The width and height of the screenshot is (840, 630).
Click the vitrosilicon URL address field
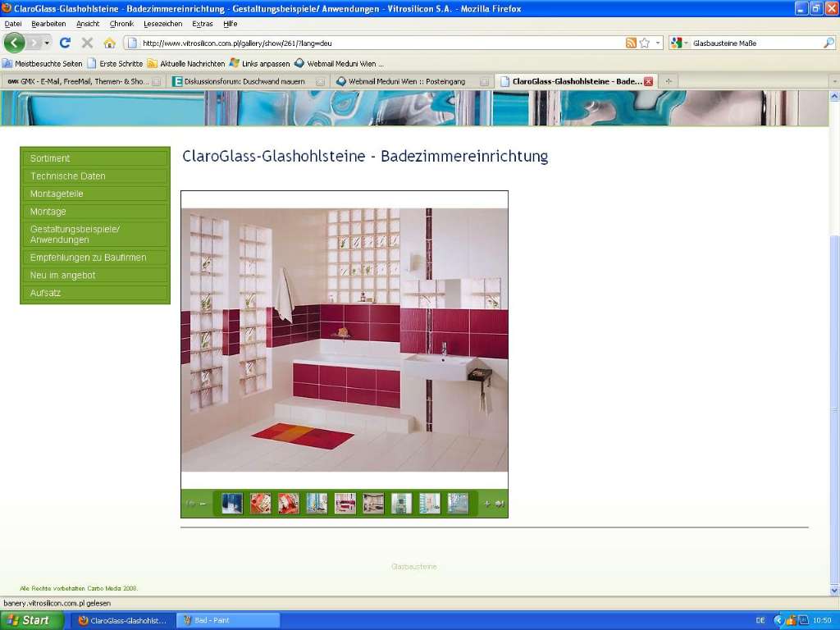375,43
